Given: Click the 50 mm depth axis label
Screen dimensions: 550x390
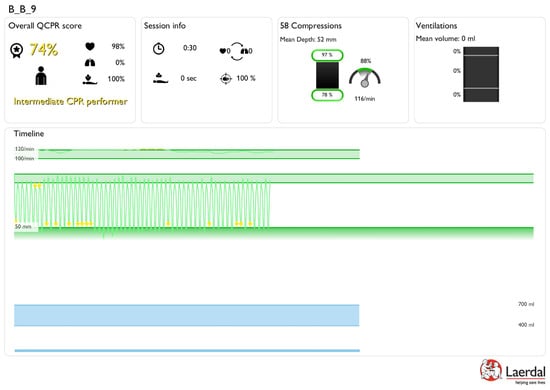Looking at the screenshot, I should 23,227.
